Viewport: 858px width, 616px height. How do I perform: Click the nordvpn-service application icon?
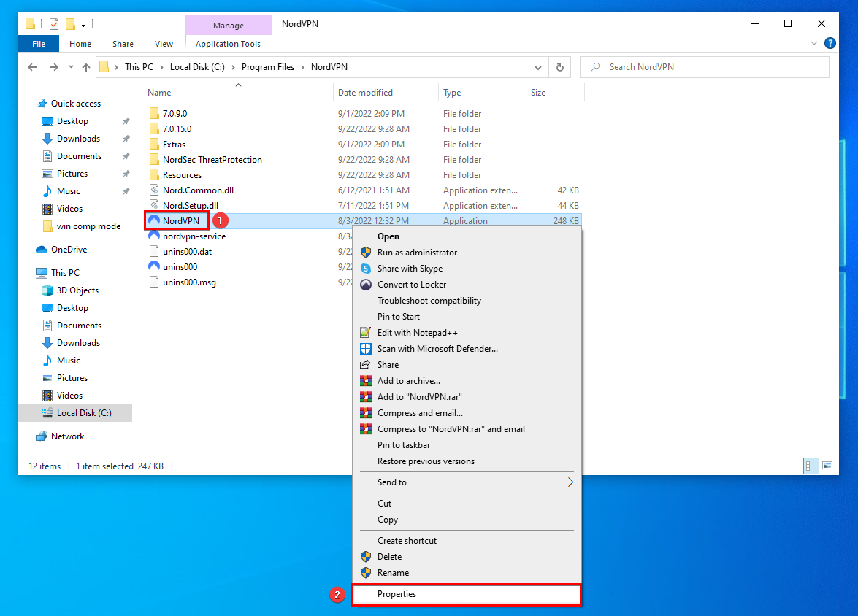154,236
